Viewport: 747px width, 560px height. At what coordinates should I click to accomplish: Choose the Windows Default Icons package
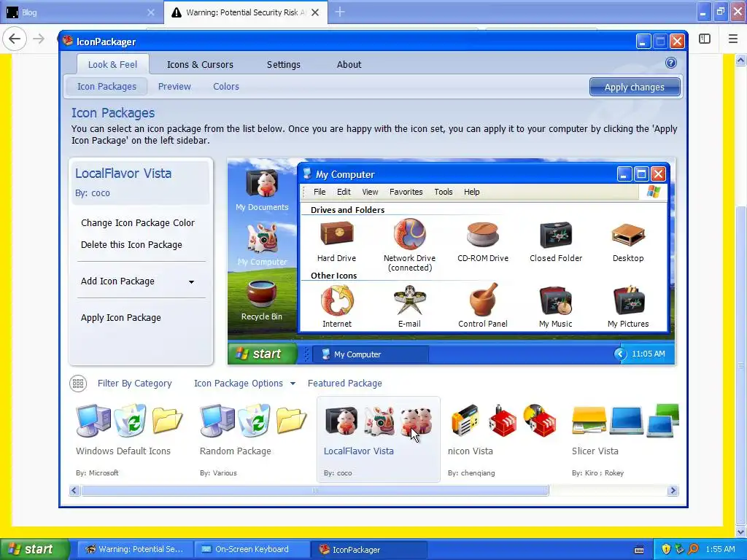[x=130, y=440]
